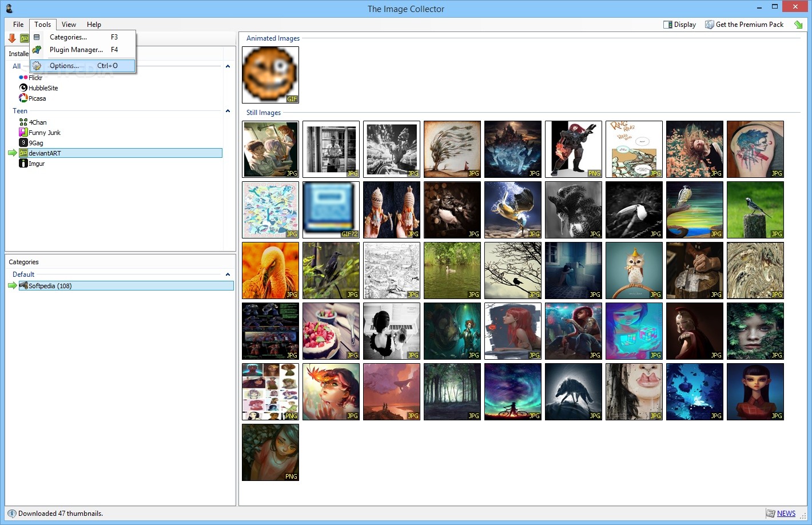Click the green diagonal arrow at top right
This screenshot has height=525, width=812.
click(798, 25)
